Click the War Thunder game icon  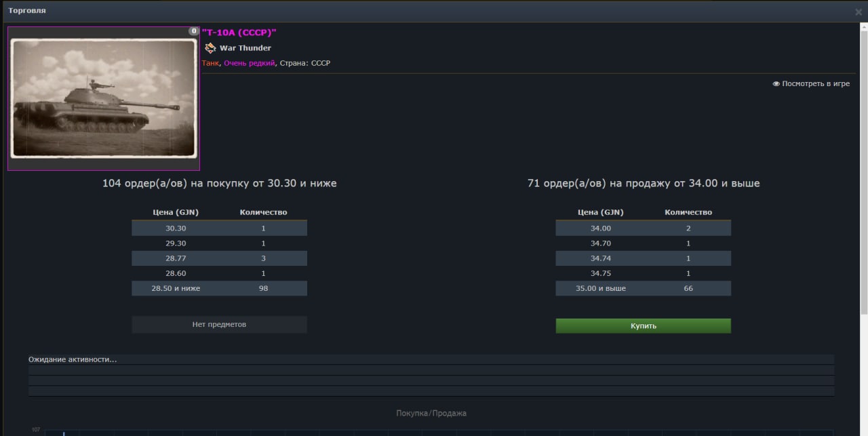[x=210, y=48]
